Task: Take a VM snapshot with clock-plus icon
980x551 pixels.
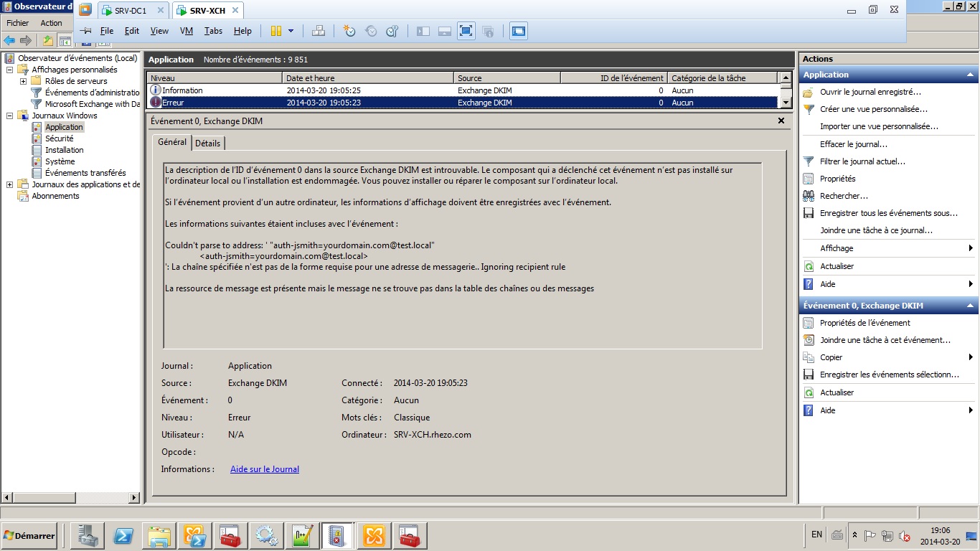Action: (349, 31)
